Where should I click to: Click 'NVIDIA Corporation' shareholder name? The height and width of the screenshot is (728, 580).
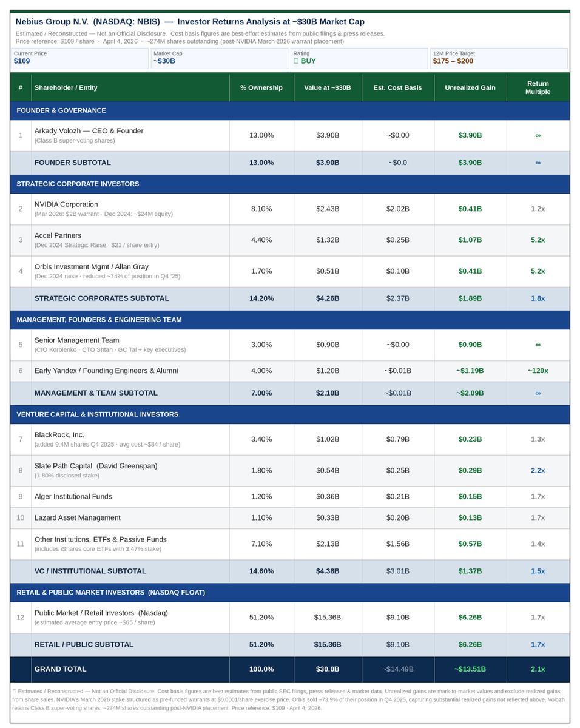point(66,204)
